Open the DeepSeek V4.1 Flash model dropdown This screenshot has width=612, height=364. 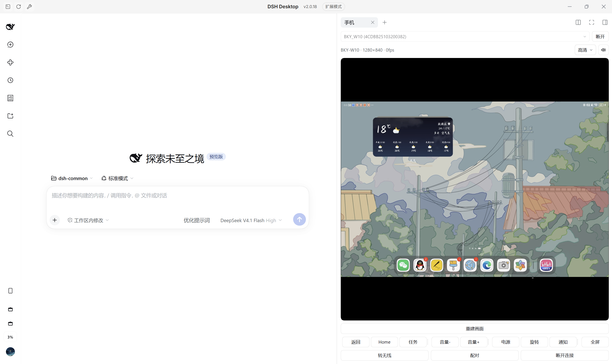point(251,220)
